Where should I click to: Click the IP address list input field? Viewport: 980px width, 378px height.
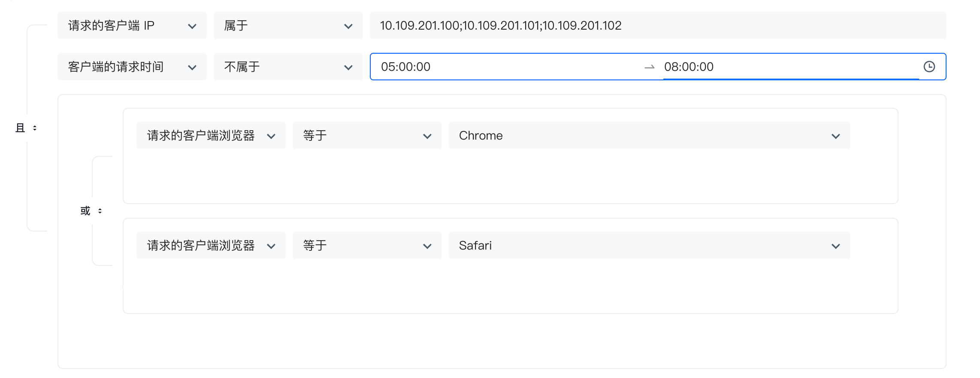click(x=657, y=26)
